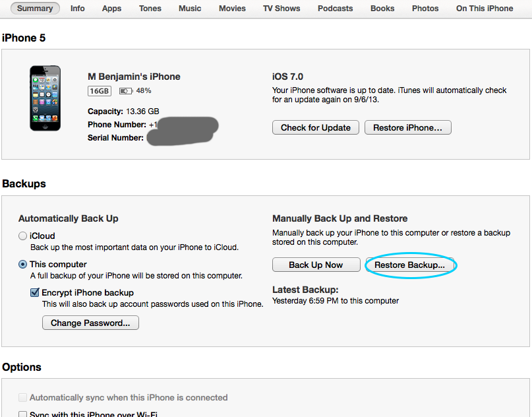Viewport: 532px width, 417px height.
Task: Click the Backups section heading
Action: pos(24,183)
